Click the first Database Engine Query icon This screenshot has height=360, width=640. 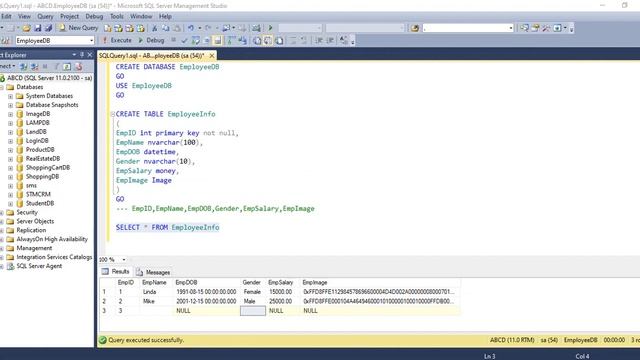[107, 28]
